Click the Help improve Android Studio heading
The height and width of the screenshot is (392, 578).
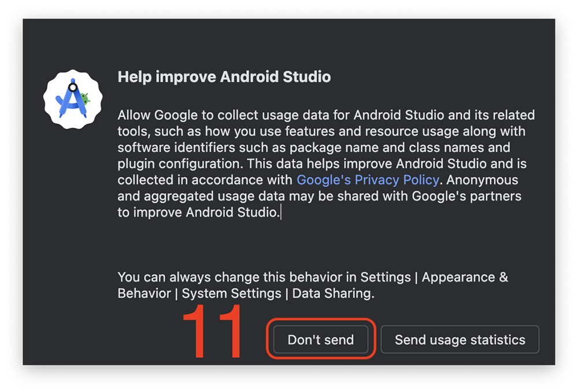click(x=224, y=77)
